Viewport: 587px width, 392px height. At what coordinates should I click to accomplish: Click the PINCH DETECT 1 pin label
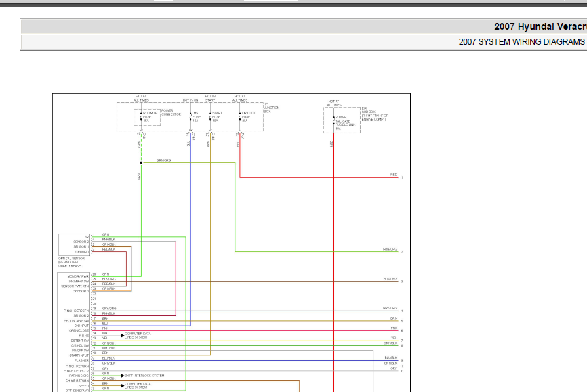(x=77, y=311)
